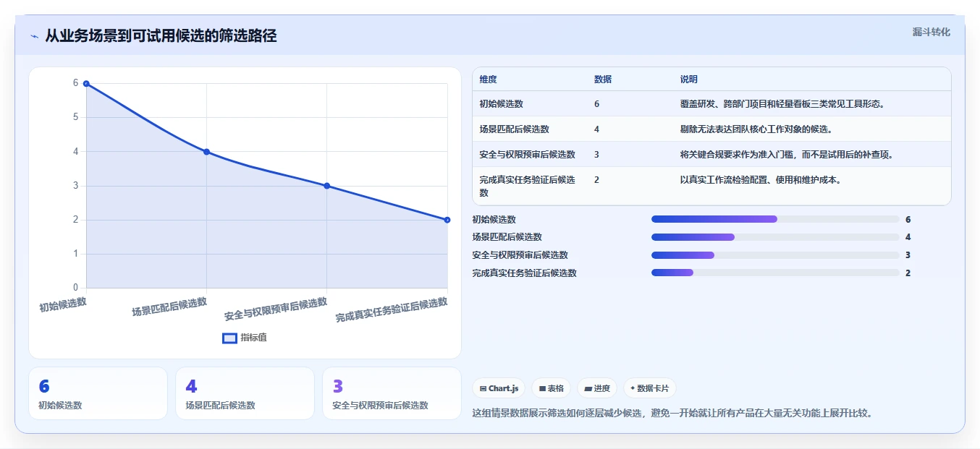Click the 完成真实任务验证后候选数 progress bar
The image size is (980, 449).
(x=775, y=273)
